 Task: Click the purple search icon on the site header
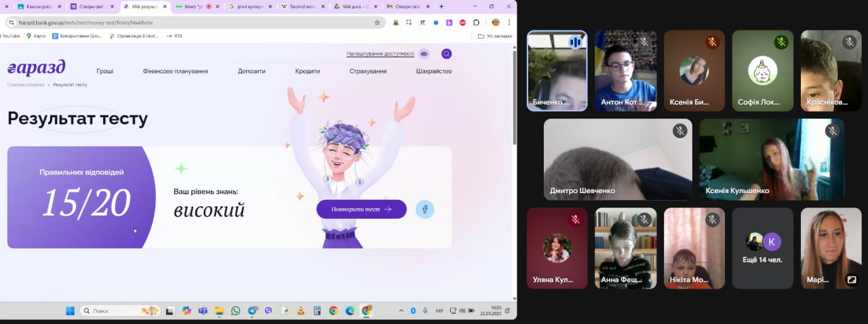[x=446, y=54]
